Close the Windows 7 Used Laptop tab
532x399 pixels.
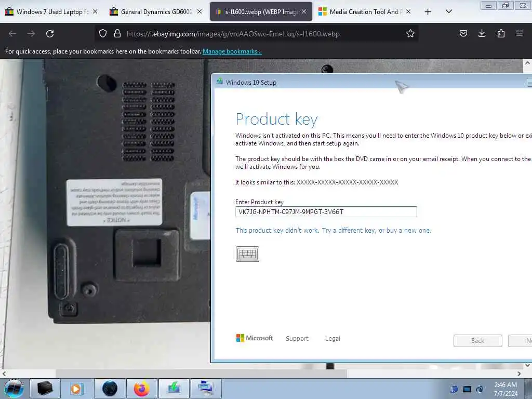tap(95, 11)
